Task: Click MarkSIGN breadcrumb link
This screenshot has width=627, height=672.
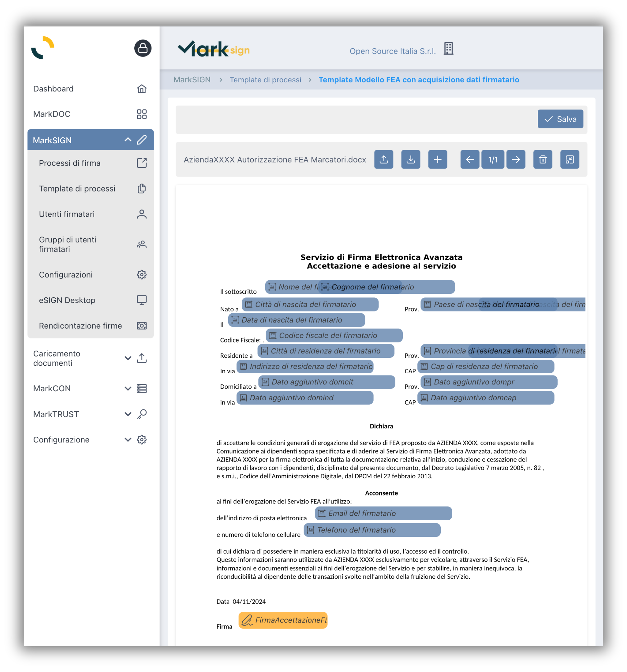Action: (192, 80)
